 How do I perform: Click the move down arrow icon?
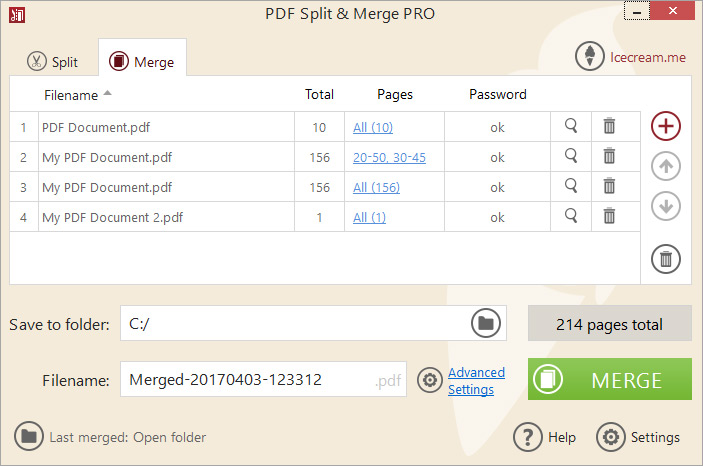pyautogui.click(x=666, y=206)
